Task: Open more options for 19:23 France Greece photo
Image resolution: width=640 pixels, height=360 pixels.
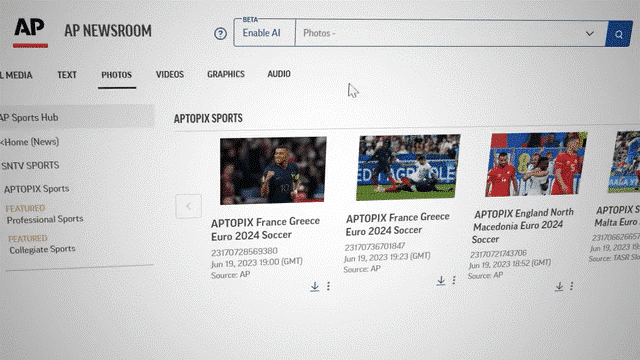Action: click(x=454, y=280)
